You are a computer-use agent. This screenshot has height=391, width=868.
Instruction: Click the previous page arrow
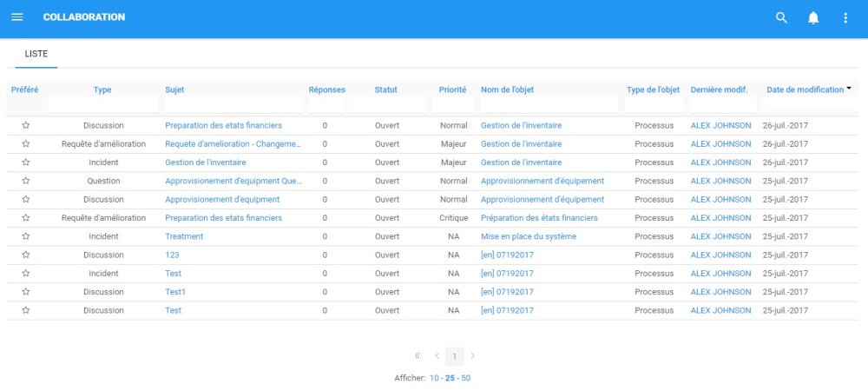pyautogui.click(x=437, y=355)
